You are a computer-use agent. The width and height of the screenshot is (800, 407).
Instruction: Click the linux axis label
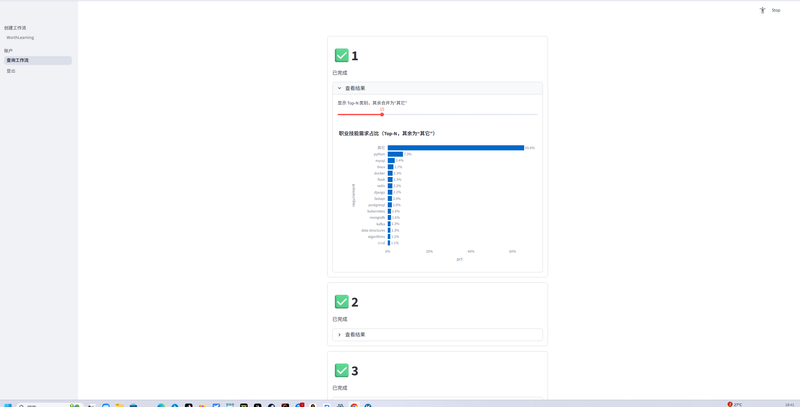pos(381,167)
